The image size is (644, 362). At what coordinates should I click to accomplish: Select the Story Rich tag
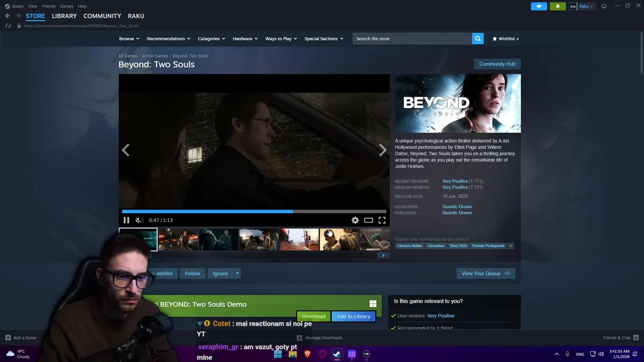(458, 246)
